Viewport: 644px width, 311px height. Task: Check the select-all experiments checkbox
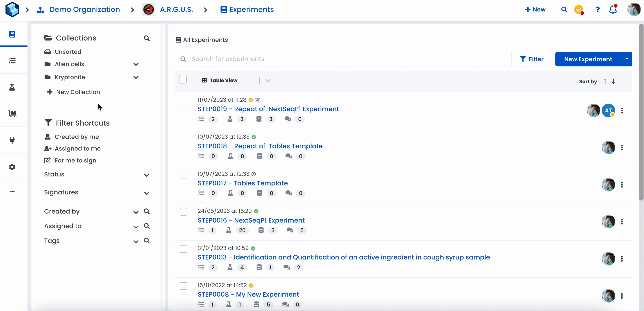(x=183, y=80)
